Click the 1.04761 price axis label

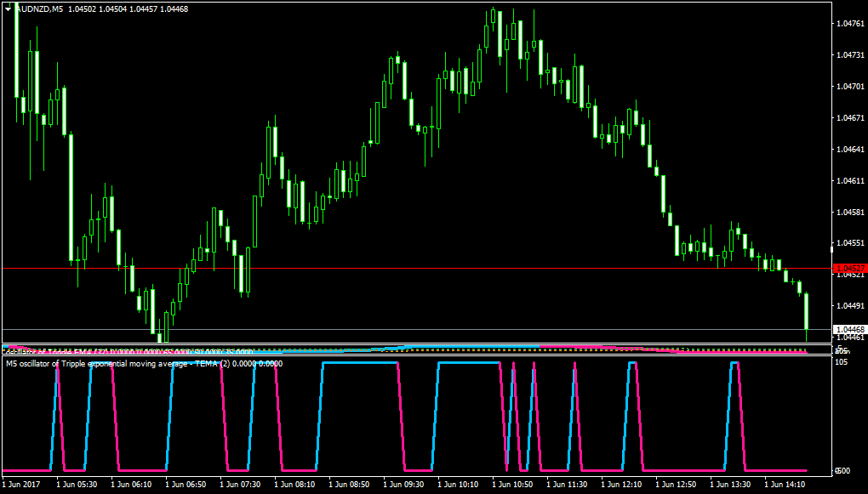[850, 24]
